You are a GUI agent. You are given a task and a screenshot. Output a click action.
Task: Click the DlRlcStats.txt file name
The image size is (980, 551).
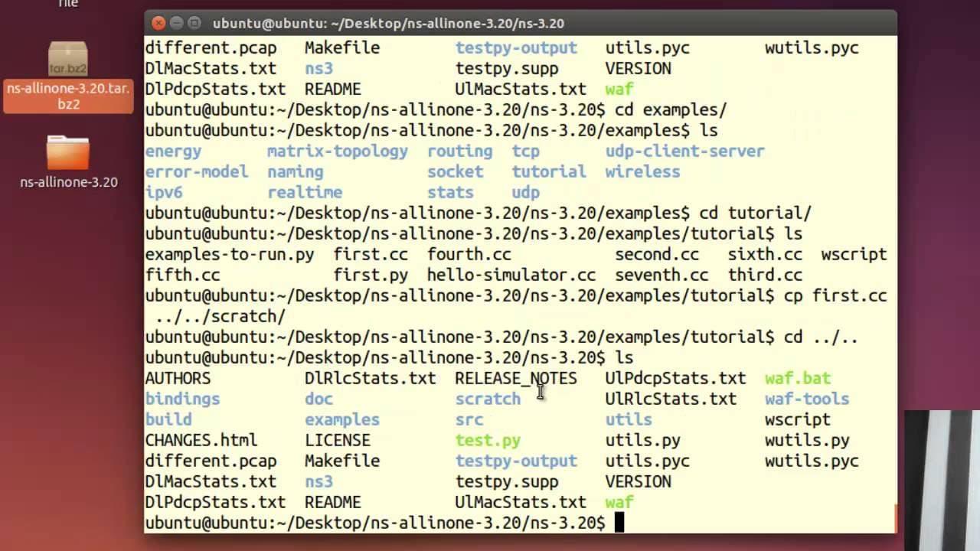pyautogui.click(x=371, y=379)
